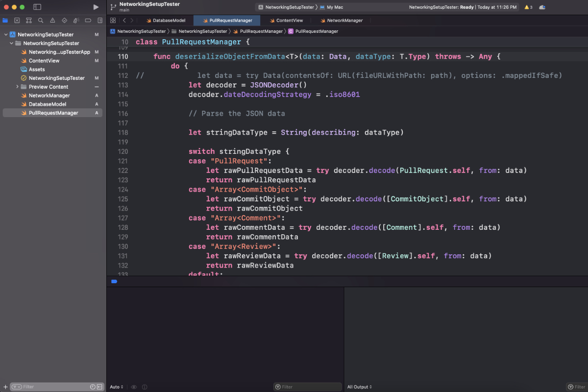The image size is (588, 392).
Task: Click the warnings indicator in the activity bar
Action: pyautogui.click(x=526, y=7)
